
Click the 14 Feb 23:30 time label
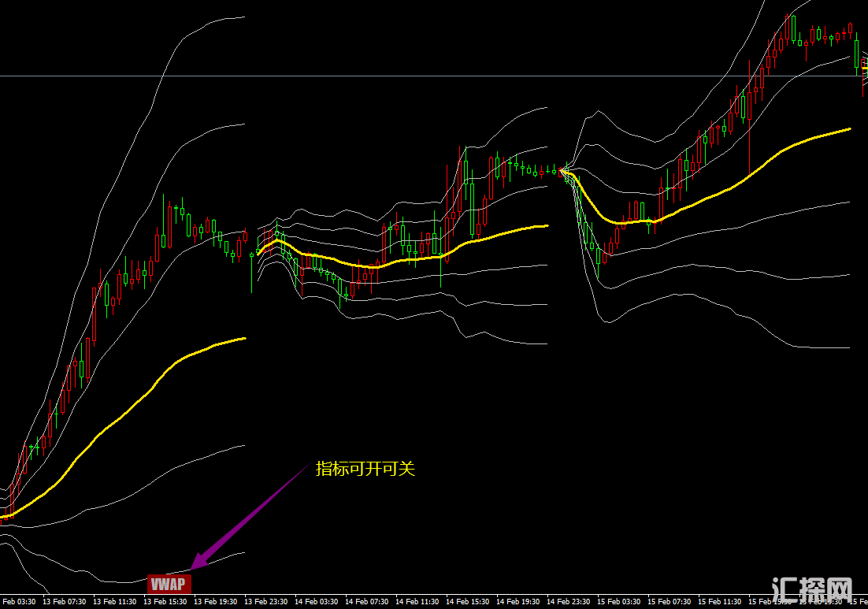pos(568,602)
